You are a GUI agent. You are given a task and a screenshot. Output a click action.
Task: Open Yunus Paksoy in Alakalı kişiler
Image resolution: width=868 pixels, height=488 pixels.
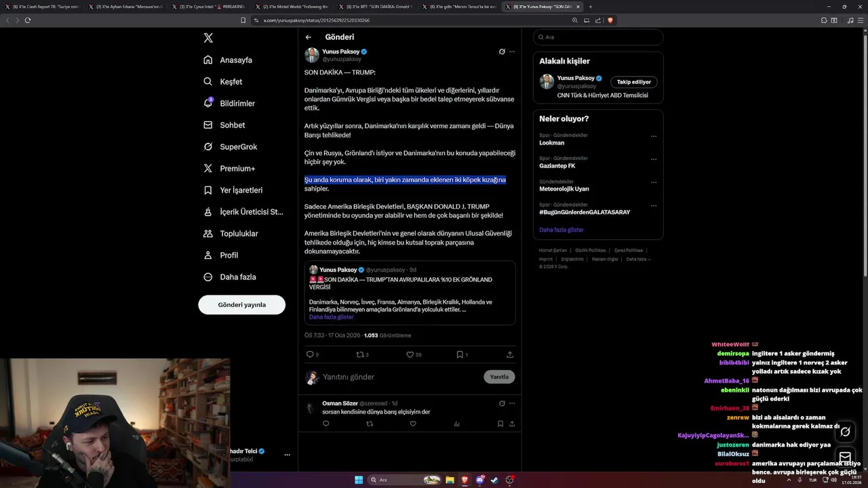tap(576, 78)
